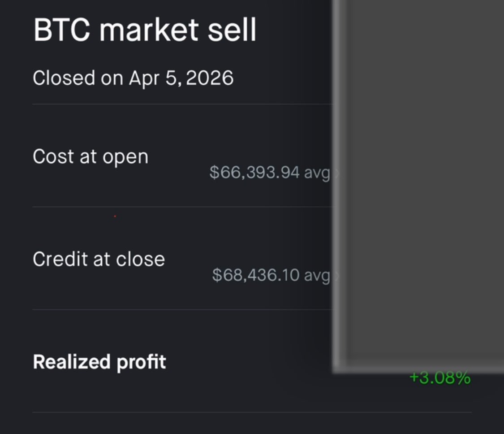Click the green +3.08% profit percentage

(440, 378)
